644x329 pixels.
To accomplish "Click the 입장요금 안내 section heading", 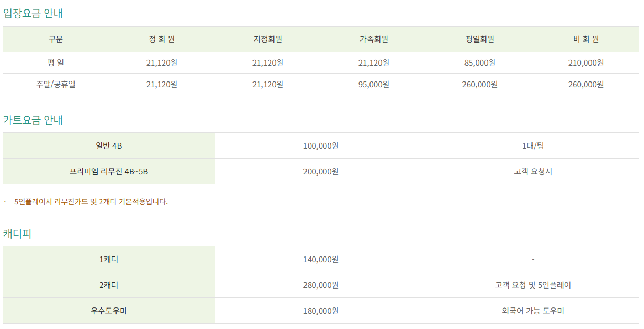I will [33, 14].
